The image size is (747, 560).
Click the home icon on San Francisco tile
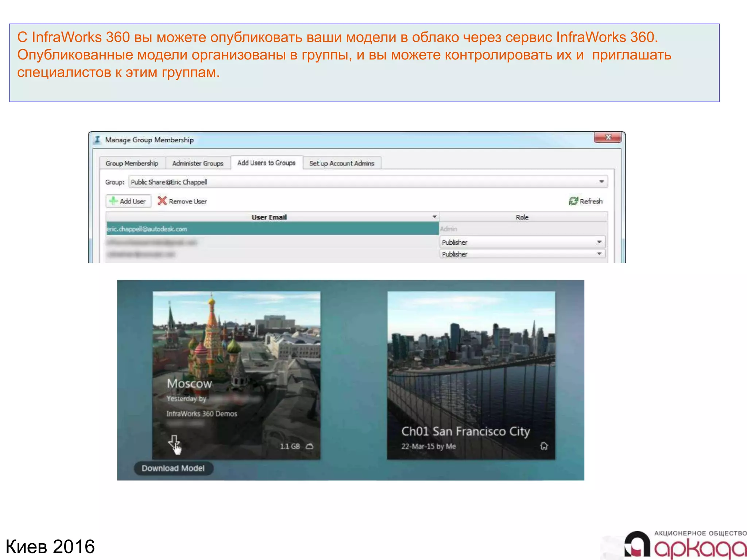click(x=544, y=446)
